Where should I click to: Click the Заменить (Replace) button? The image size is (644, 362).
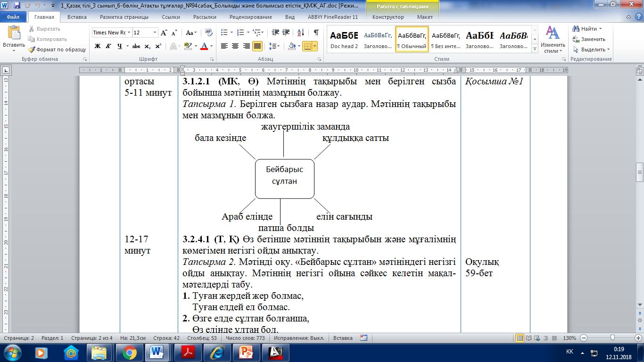[589, 39]
